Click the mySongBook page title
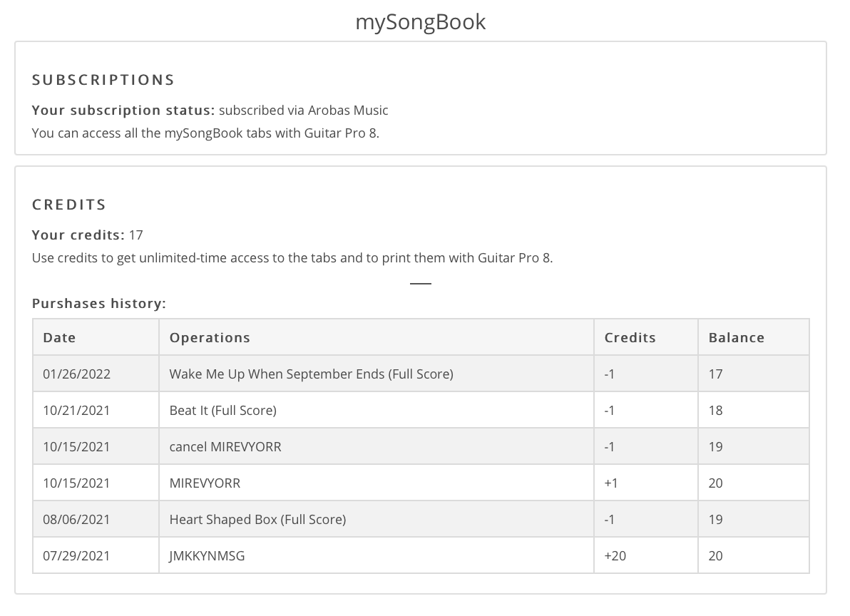This screenshot has width=850, height=616. 421,21
